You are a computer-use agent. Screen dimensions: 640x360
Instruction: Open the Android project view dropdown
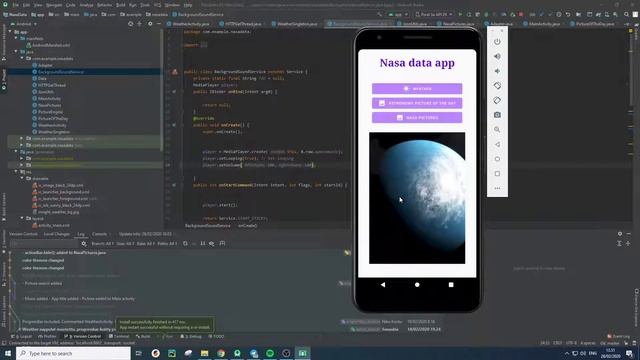coord(24,24)
